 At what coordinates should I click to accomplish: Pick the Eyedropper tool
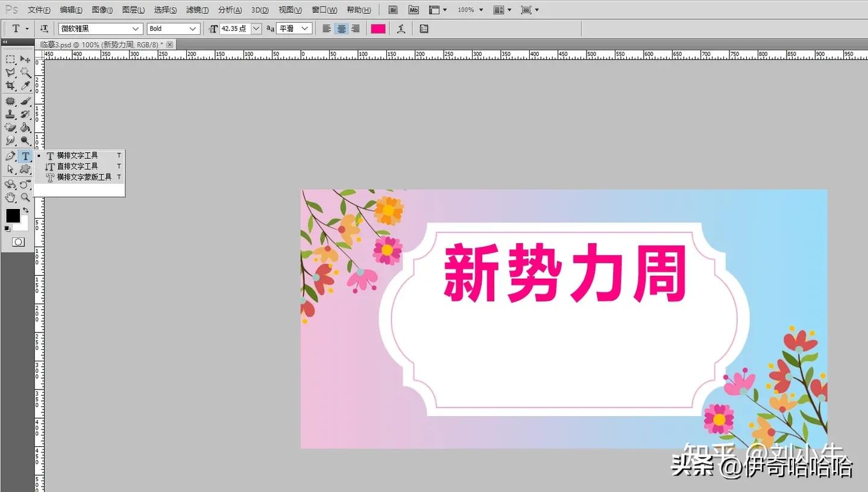[x=25, y=86]
